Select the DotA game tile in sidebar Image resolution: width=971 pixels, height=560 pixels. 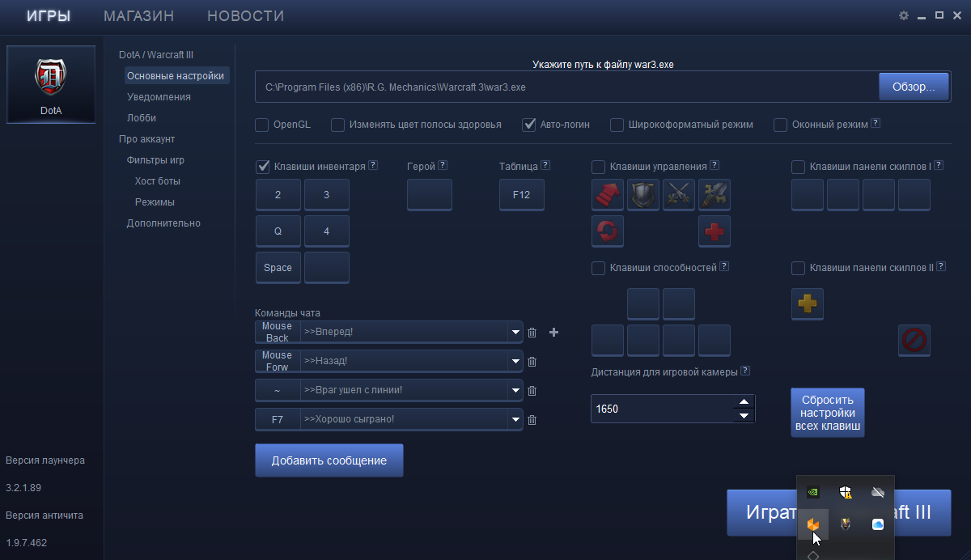(51, 84)
